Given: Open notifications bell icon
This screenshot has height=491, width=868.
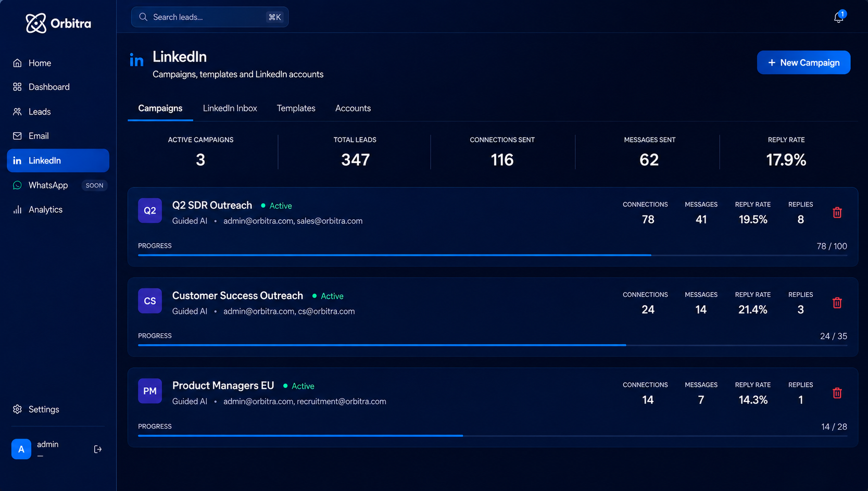Looking at the screenshot, I should (838, 17).
